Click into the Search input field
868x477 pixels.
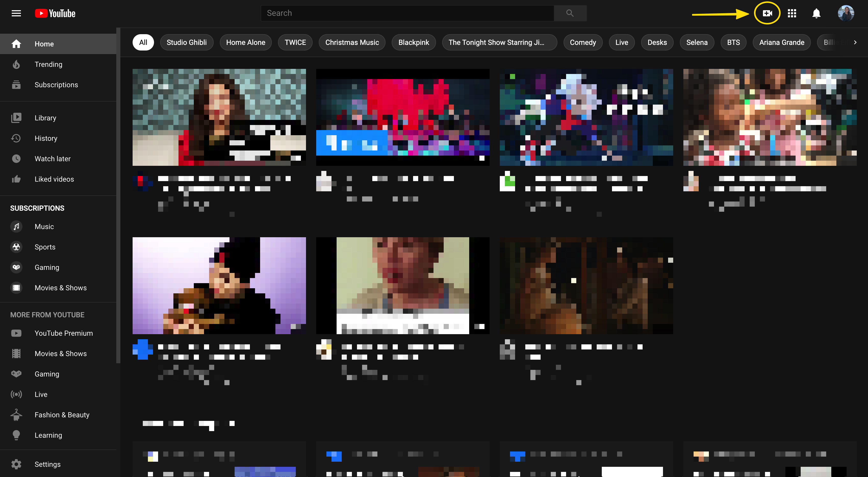[407, 13]
